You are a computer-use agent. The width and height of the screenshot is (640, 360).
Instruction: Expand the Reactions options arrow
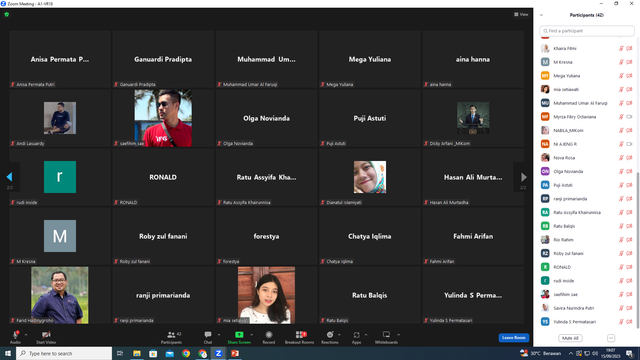[x=339, y=335]
